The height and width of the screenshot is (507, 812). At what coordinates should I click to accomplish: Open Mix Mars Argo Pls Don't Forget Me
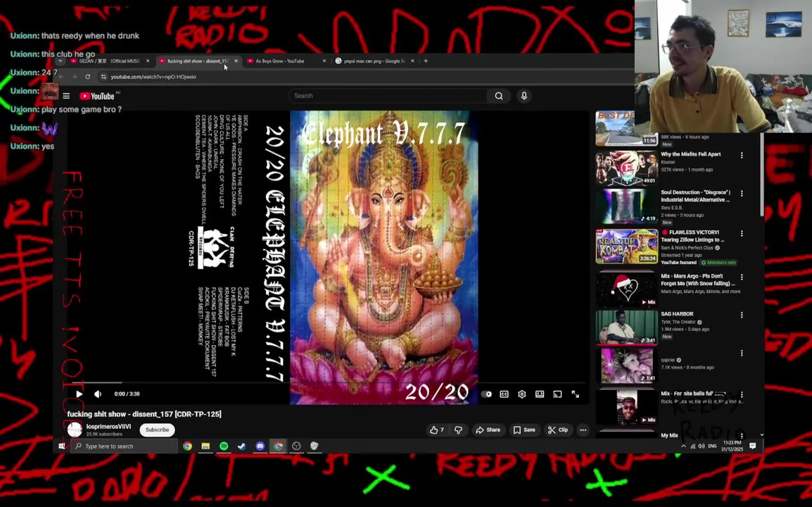coord(697,280)
